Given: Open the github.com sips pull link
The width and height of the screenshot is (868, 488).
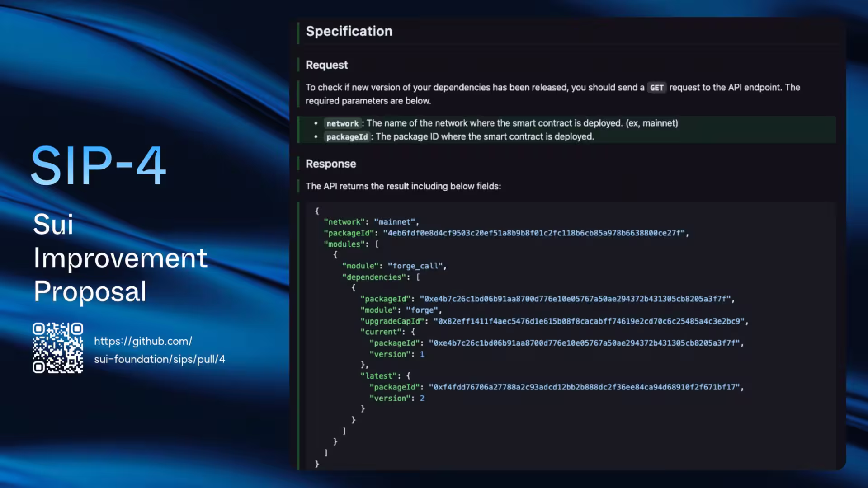Looking at the screenshot, I should click(x=159, y=350).
